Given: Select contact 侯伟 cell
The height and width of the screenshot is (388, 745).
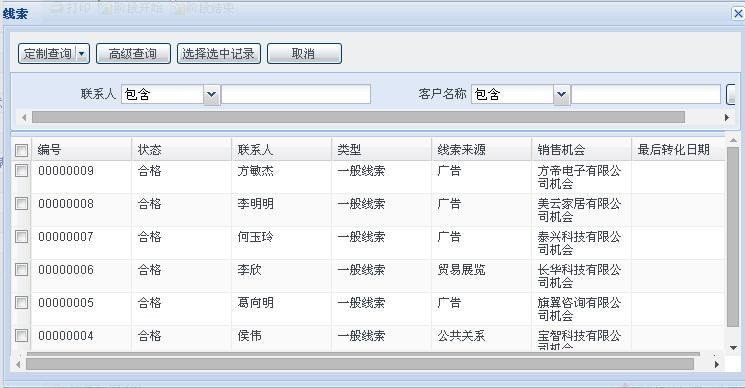Looking at the screenshot, I should click(x=281, y=339).
